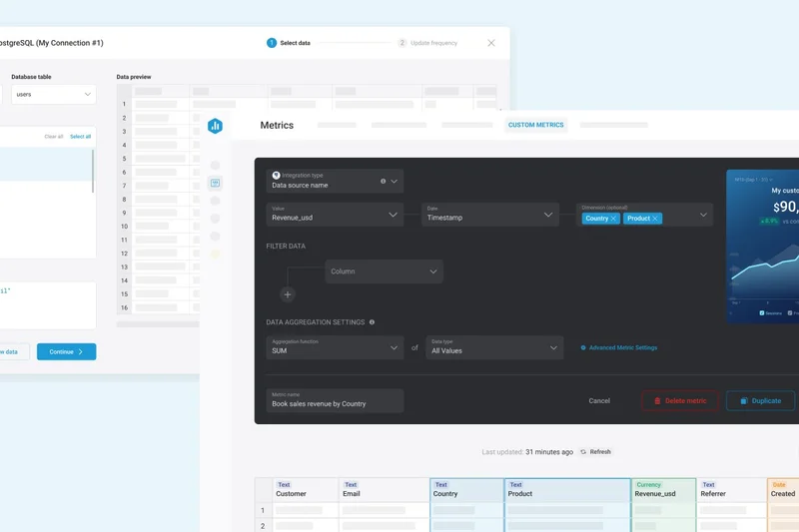Open the Value Revenue_usd dropdown
This screenshot has width=799, height=532.
point(335,215)
